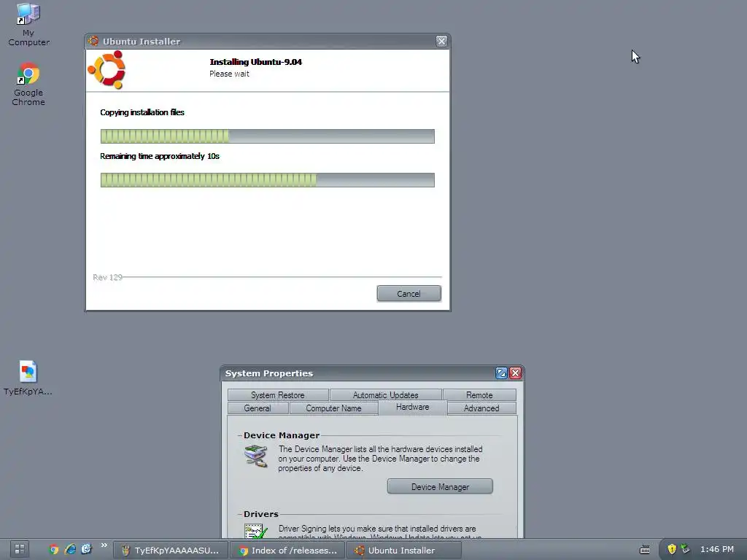
Task: Click the Driver Signing certificate icon
Action: (256, 531)
